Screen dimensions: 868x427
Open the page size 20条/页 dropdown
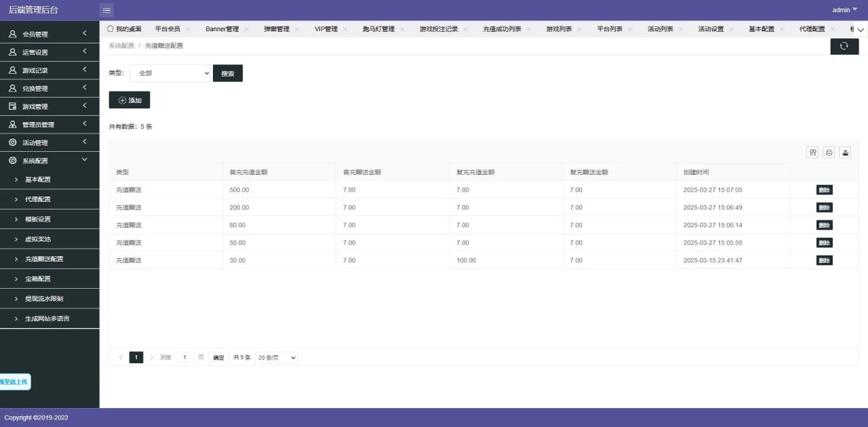[x=275, y=357]
